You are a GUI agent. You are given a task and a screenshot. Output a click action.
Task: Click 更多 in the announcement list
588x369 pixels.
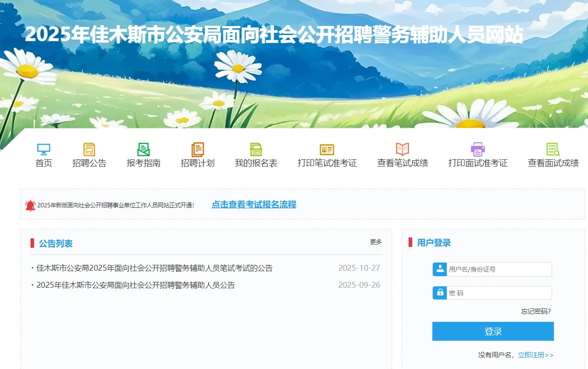click(x=376, y=242)
